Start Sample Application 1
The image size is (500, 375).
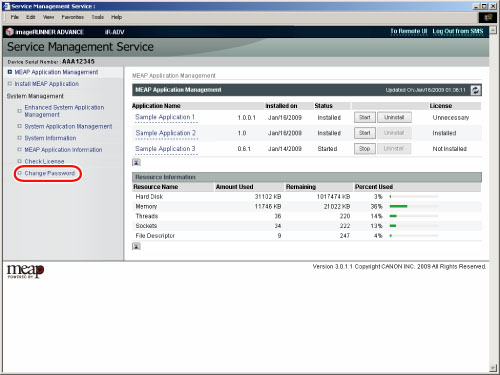pos(365,117)
